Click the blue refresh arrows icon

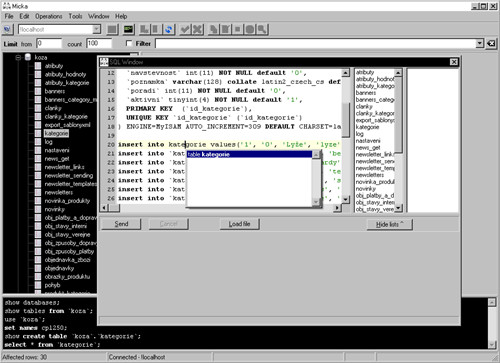[x=169, y=29]
